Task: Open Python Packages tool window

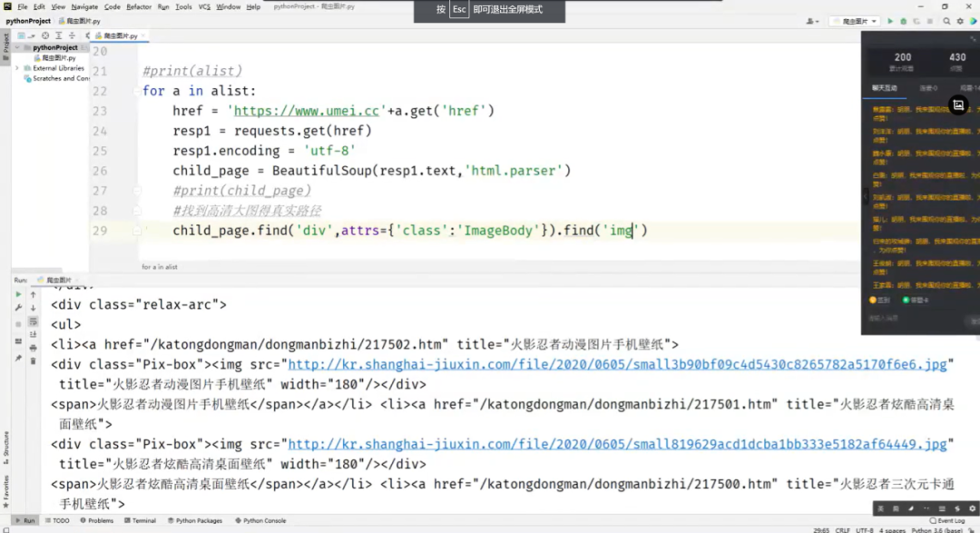Action: coord(195,520)
